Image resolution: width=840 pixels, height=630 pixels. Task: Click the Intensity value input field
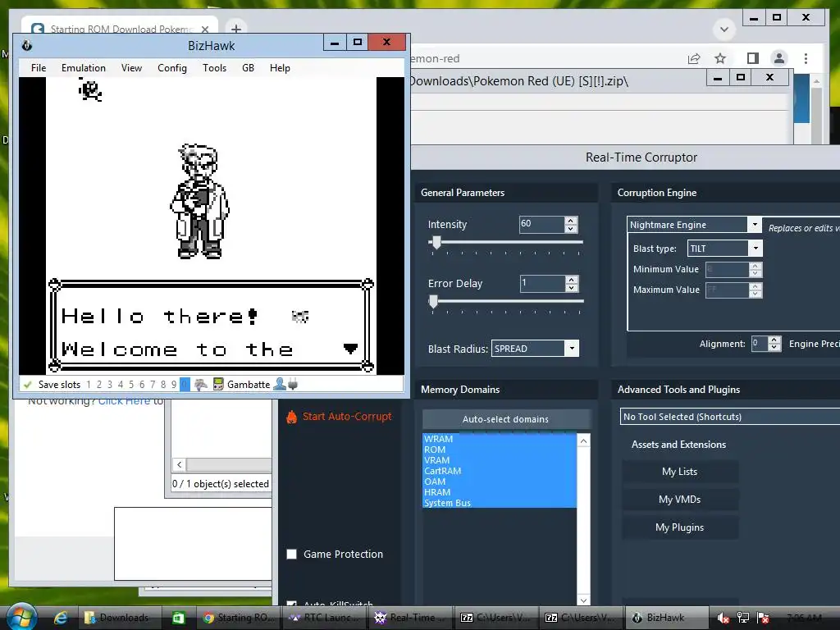point(541,224)
